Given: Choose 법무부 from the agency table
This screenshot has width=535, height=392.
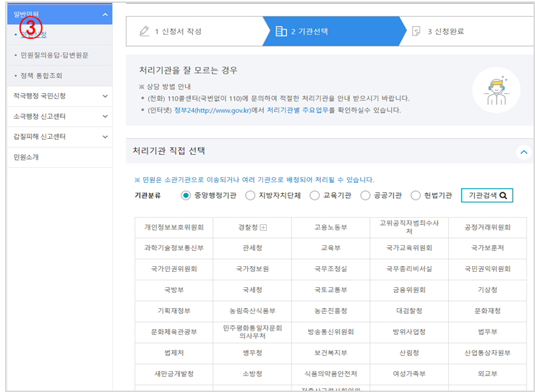Looking at the screenshot, I should point(487,332).
